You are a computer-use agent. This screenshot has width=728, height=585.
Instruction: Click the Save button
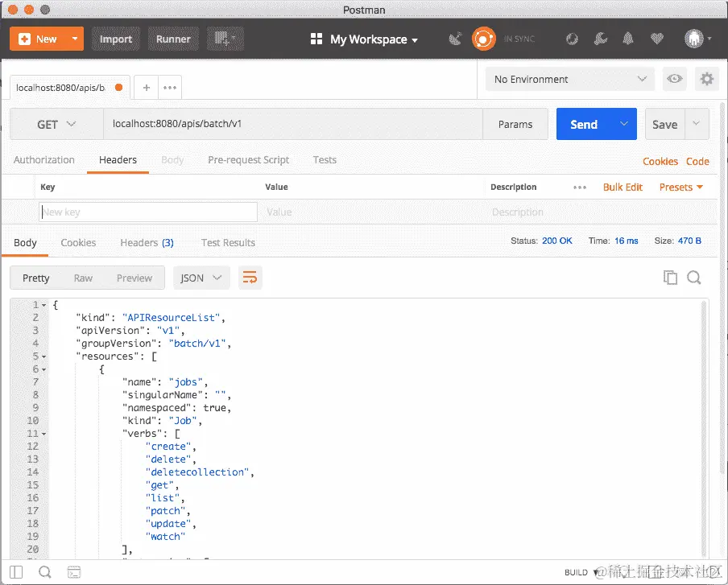[665, 125]
